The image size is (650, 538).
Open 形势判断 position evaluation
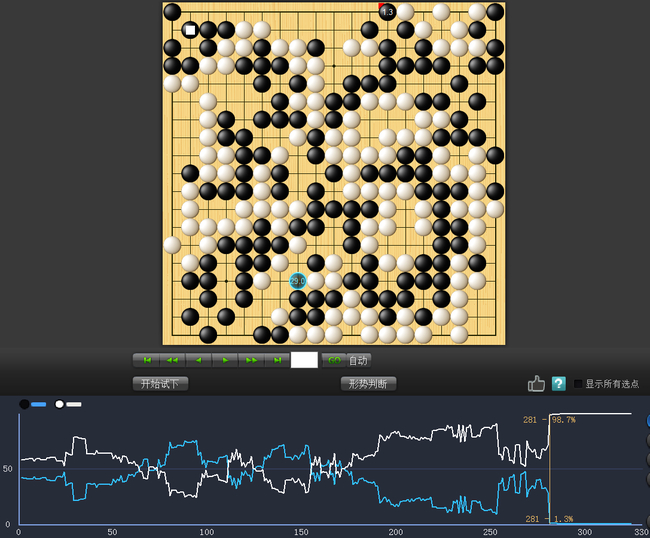point(368,384)
